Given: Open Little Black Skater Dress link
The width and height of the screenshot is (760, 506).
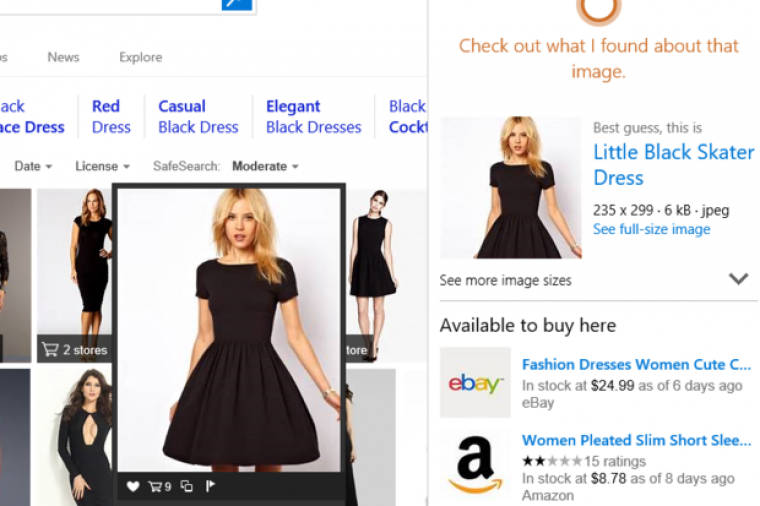Looking at the screenshot, I should click(x=674, y=165).
